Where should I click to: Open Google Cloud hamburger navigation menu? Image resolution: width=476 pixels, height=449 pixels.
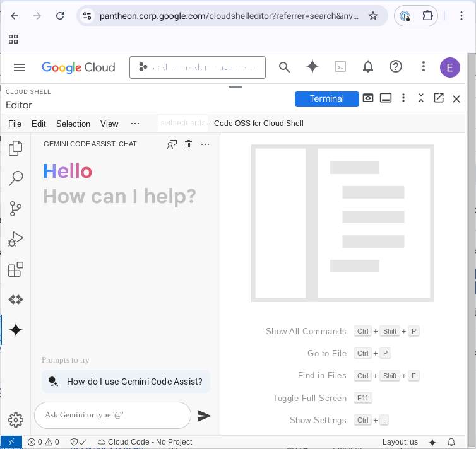(x=20, y=67)
